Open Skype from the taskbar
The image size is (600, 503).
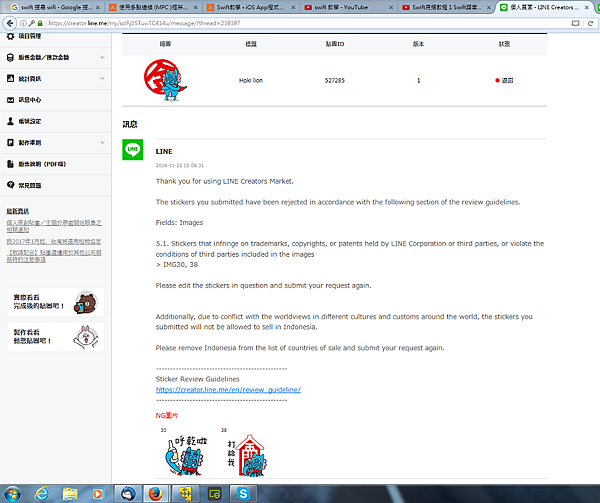point(243,494)
